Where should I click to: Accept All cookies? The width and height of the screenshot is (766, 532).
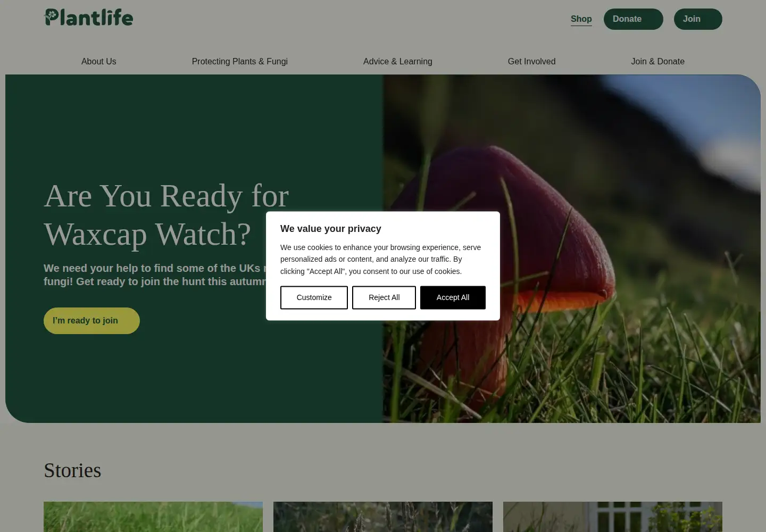click(453, 297)
